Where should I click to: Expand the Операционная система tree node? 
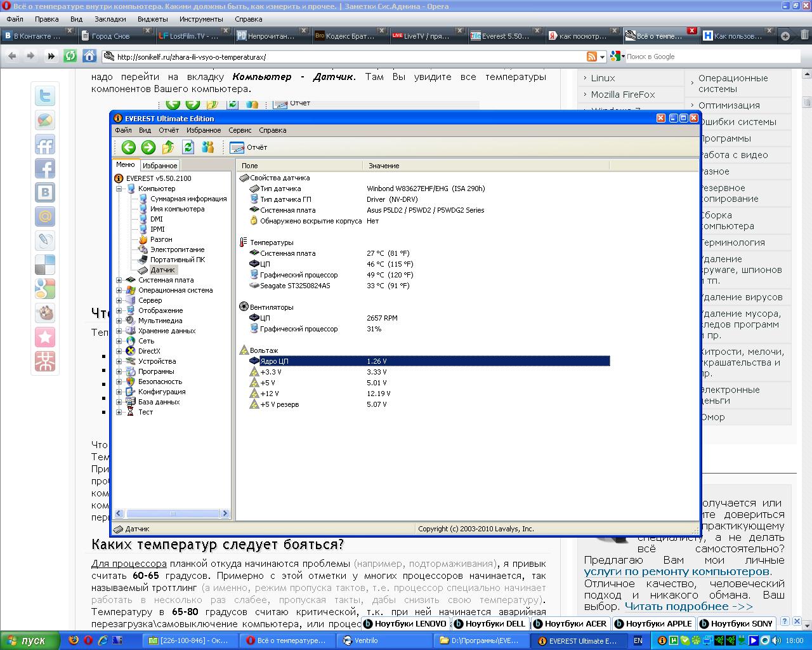(x=119, y=290)
